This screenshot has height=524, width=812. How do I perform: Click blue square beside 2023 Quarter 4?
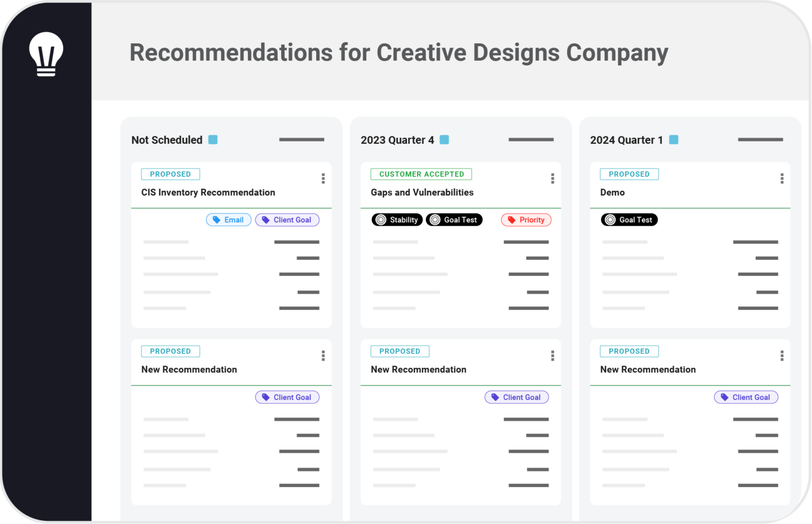click(445, 140)
